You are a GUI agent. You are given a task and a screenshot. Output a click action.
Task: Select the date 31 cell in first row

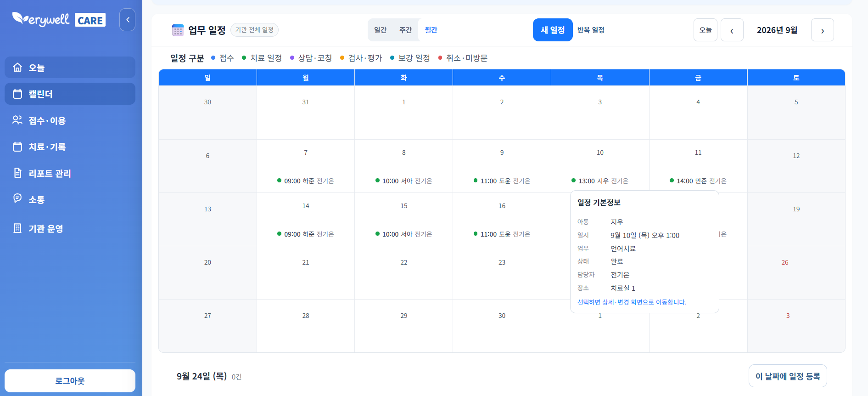[x=306, y=112]
